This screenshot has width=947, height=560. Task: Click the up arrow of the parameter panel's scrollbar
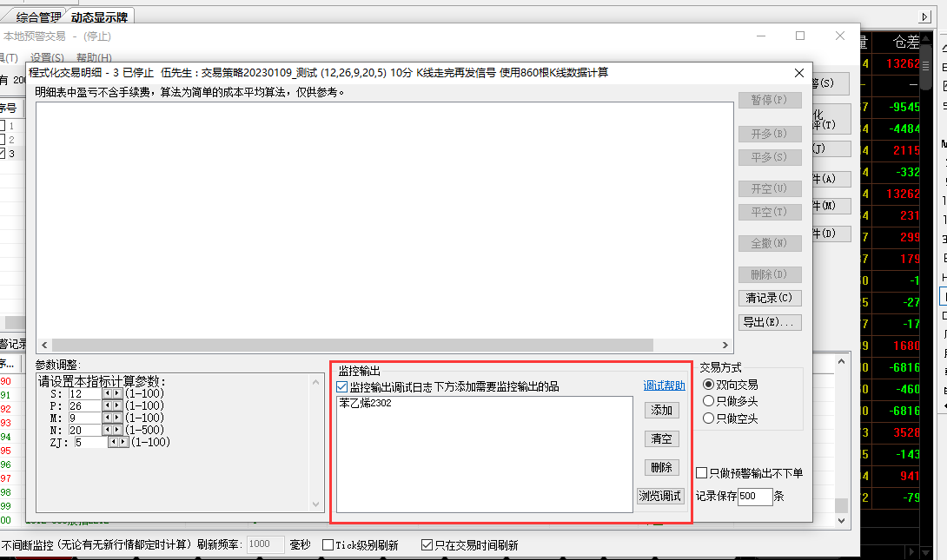(316, 382)
